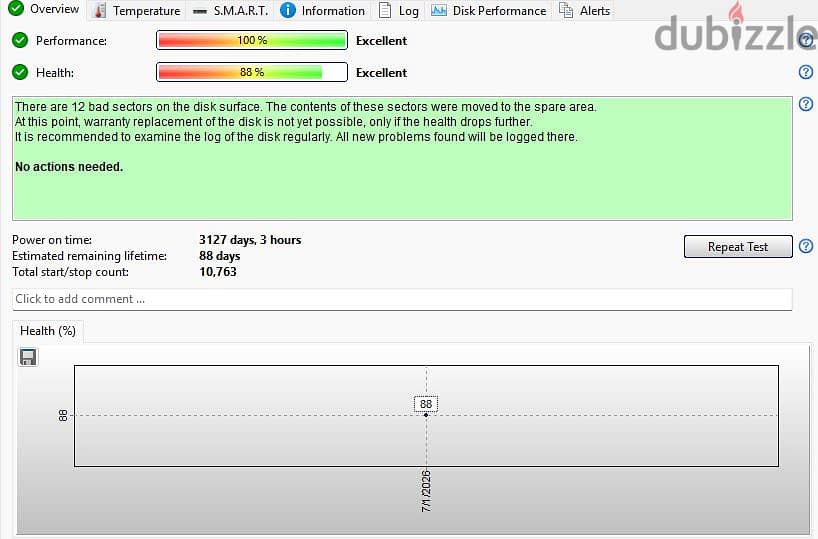Open the Log tab
This screenshot has width=818, height=539.
pos(399,10)
